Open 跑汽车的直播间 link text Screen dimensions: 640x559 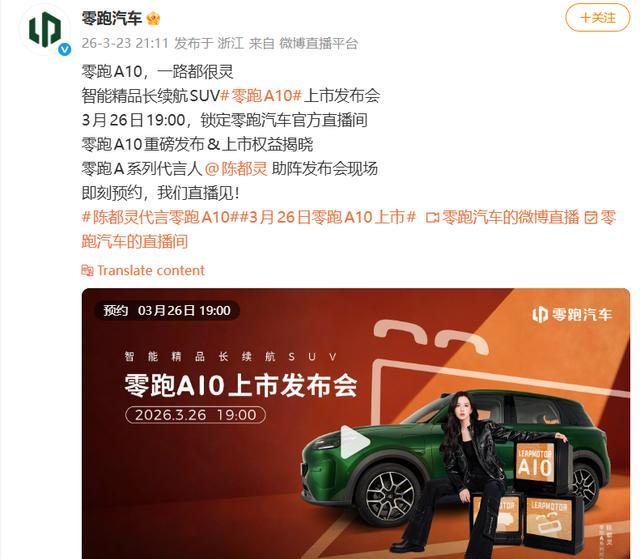135,242
